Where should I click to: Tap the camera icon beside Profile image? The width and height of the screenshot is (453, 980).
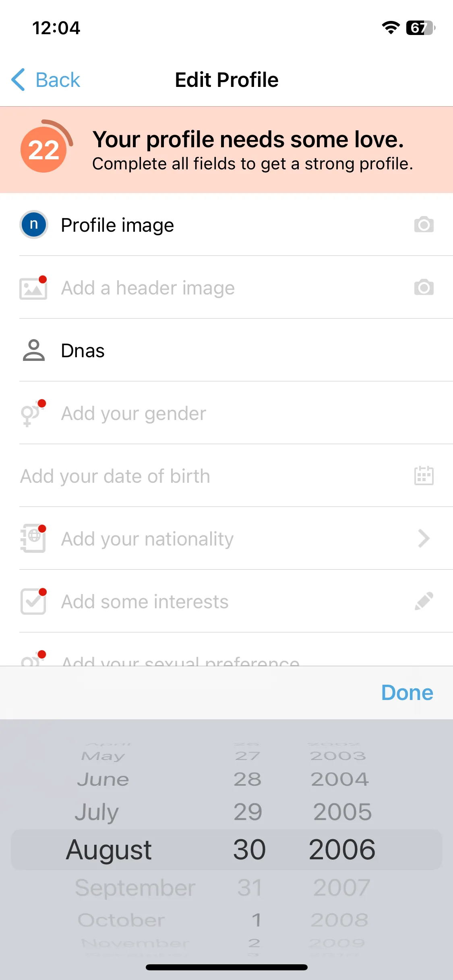424,224
